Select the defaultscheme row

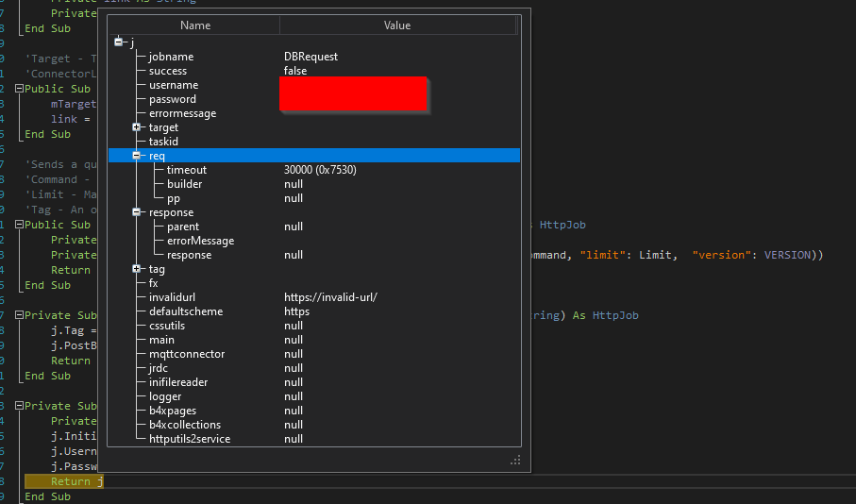click(185, 311)
